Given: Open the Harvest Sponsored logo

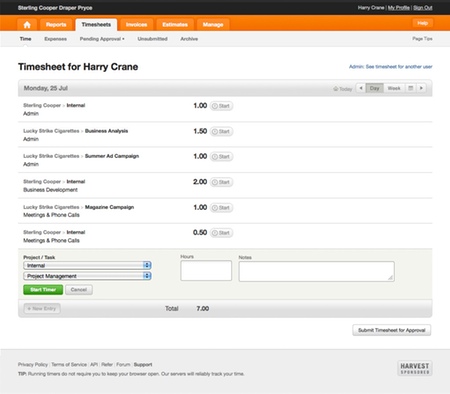Looking at the screenshot, I should (415, 368).
